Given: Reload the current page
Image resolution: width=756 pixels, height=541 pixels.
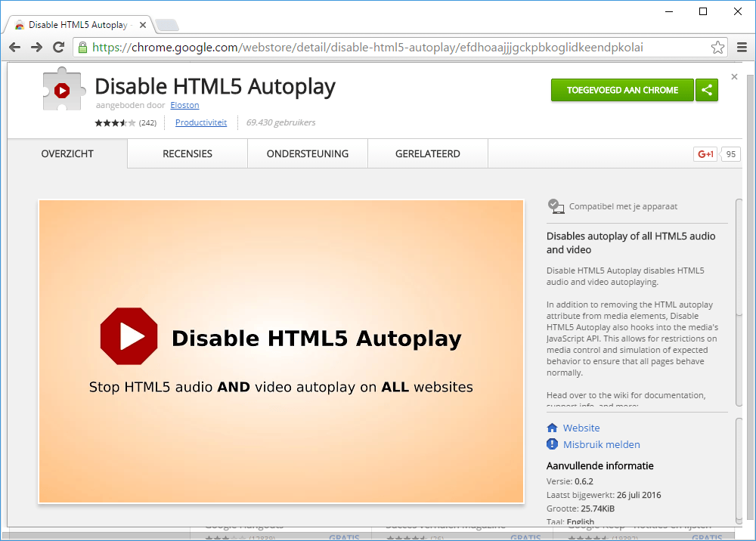Looking at the screenshot, I should (x=58, y=47).
